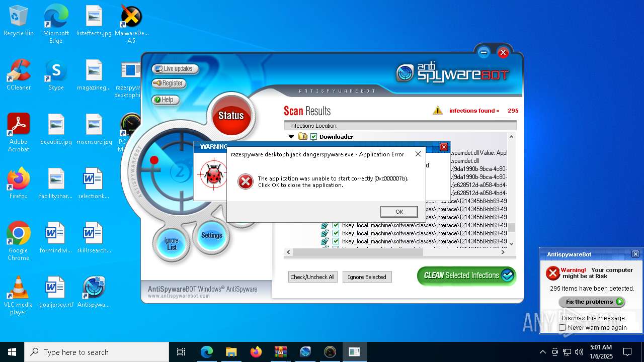644x362 pixels.
Task: Click scroll down arrow in results list
Action: (x=511, y=243)
